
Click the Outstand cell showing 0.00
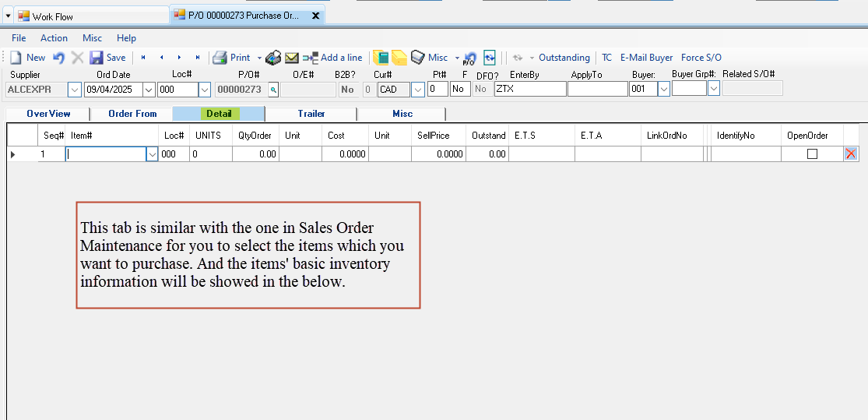pos(487,154)
